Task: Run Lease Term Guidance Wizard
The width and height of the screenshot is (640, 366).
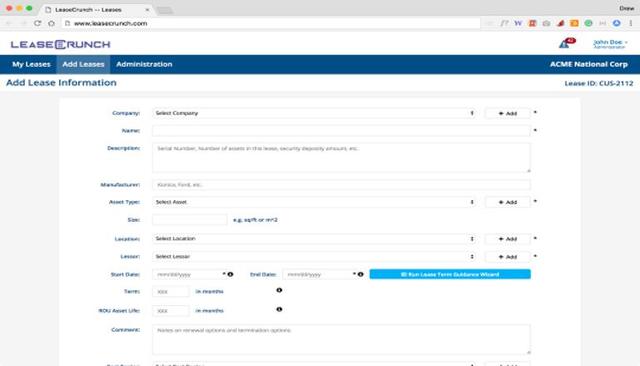Action: (450, 274)
